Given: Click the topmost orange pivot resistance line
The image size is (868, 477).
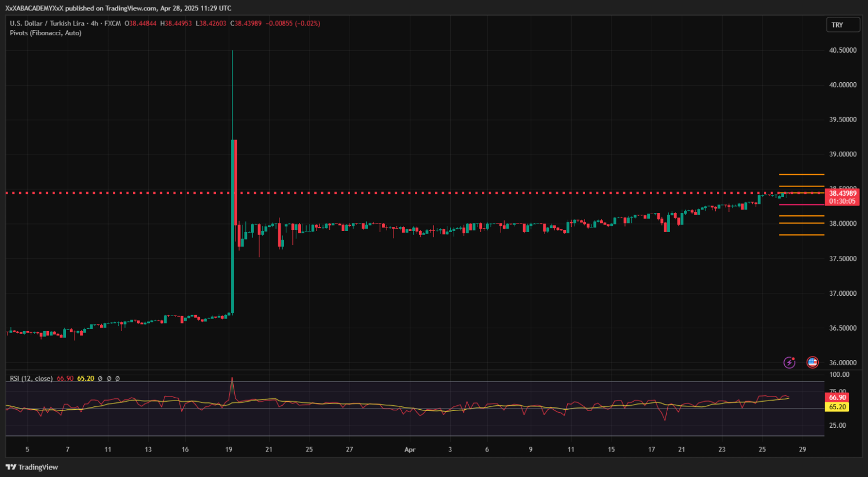Looking at the screenshot, I should click(801, 174).
